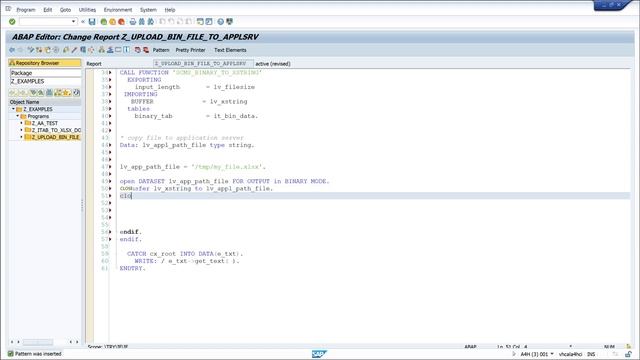Expand the Z_ITAB_TO_XLSX_DO program node

pos(22,130)
